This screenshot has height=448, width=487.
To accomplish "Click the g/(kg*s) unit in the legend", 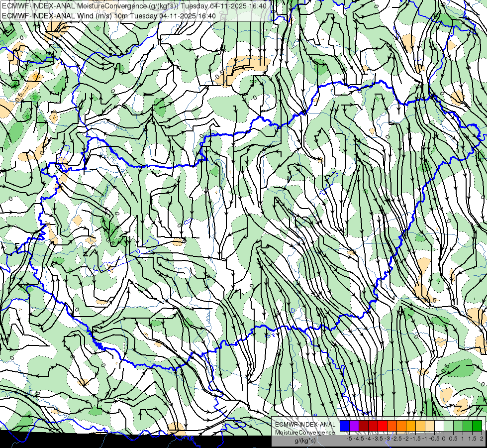I will [x=305, y=441].
